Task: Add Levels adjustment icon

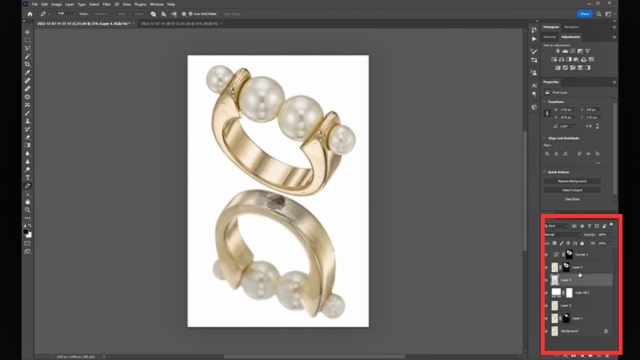Action: pyautogui.click(x=565, y=51)
